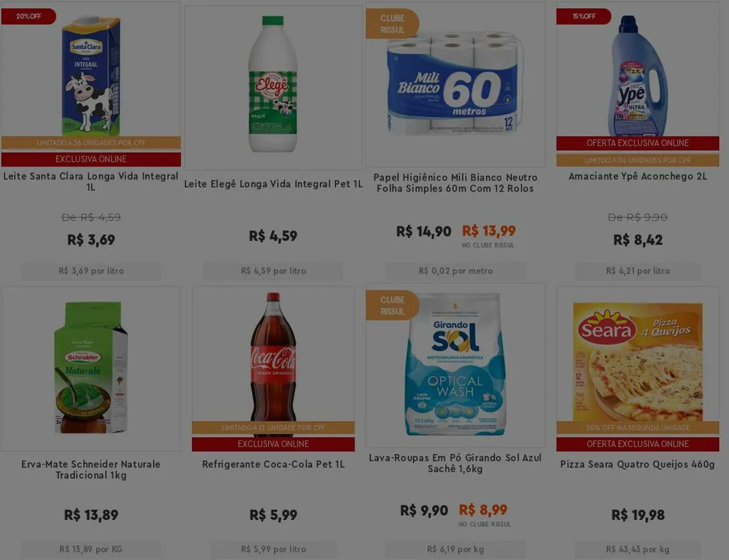729x560 pixels.
Task: Click the 20%OFF discount badge
Action: pos(29,16)
